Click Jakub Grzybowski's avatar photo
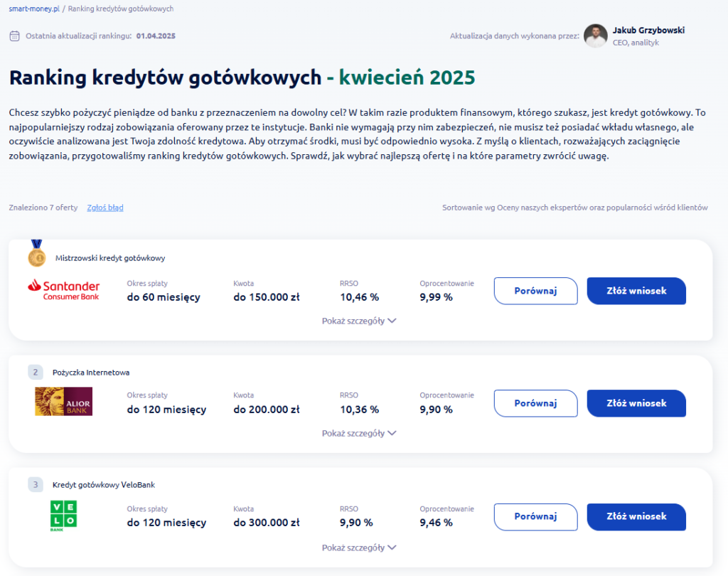 [595, 36]
